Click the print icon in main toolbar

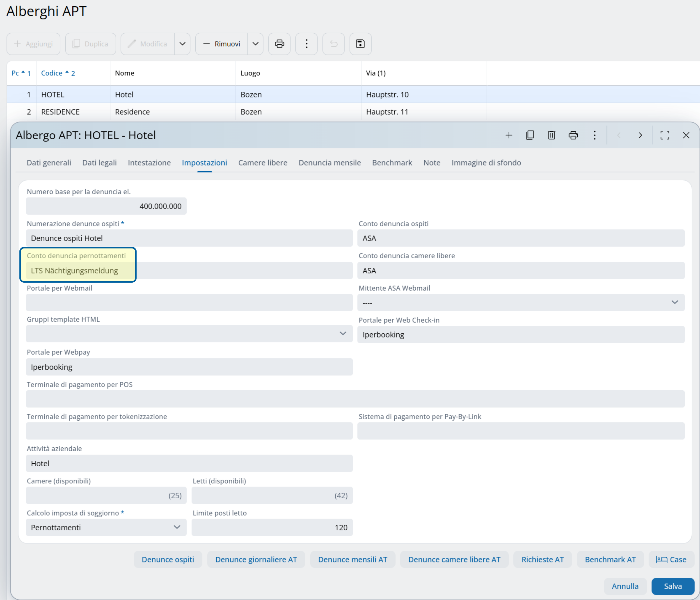[279, 44]
